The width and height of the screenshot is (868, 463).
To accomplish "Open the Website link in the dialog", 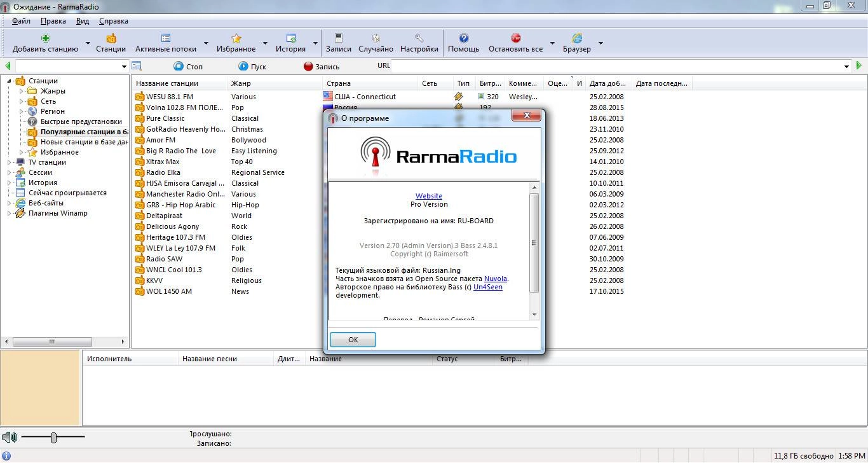I will click(x=429, y=196).
